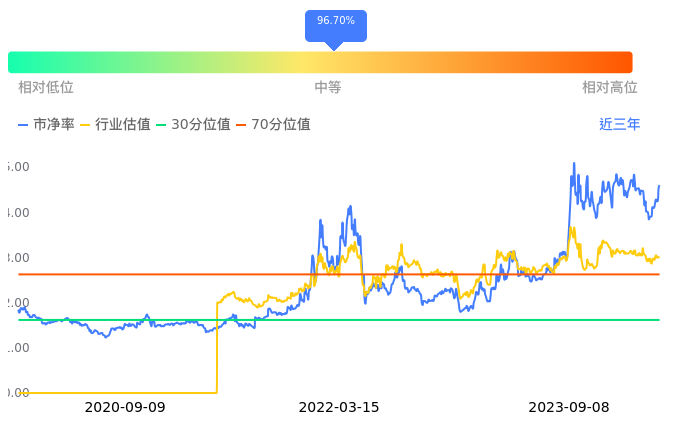This screenshot has height=442, width=686.
Task: Click the 2020-09-09 date axis label
Action: pos(125,407)
